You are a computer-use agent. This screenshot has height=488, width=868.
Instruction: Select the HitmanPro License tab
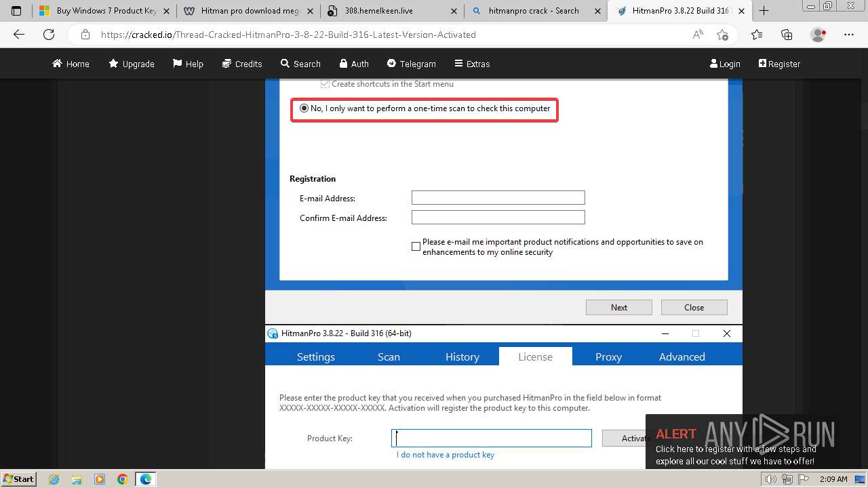(x=536, y=357)
